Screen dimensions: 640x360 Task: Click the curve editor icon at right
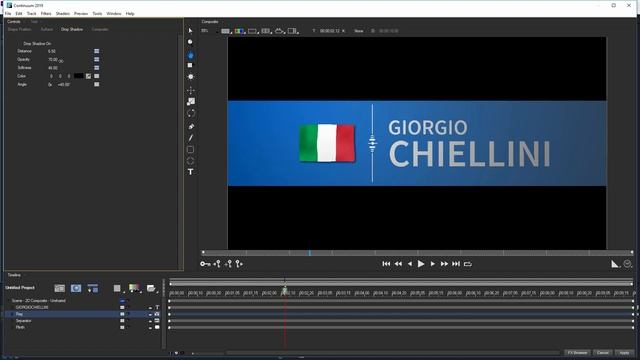point(615,264)
